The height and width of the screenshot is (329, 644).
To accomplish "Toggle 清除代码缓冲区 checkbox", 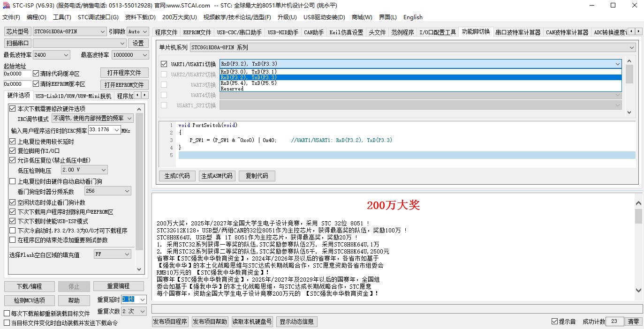I will pos(36,74).
